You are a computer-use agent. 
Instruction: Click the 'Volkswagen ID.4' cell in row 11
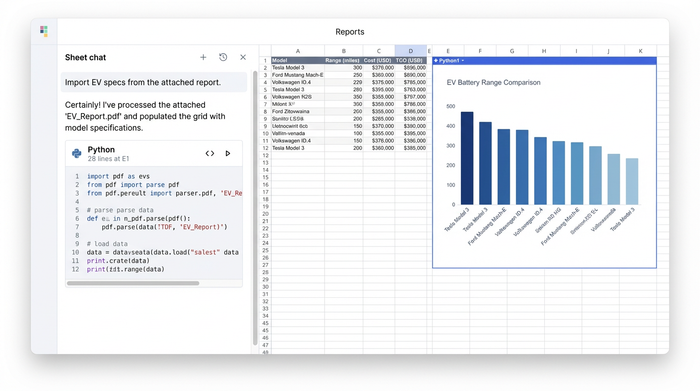click(298, 141)
